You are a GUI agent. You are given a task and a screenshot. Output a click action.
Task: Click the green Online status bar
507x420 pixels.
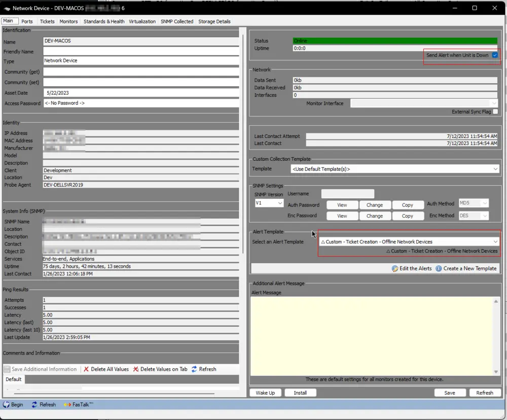[x=395, y=41]
